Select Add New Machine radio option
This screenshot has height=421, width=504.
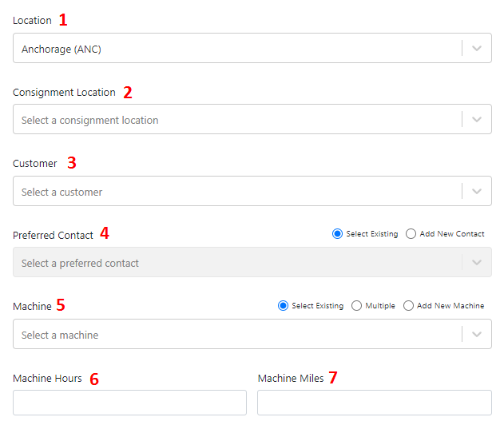click(408, 306)
